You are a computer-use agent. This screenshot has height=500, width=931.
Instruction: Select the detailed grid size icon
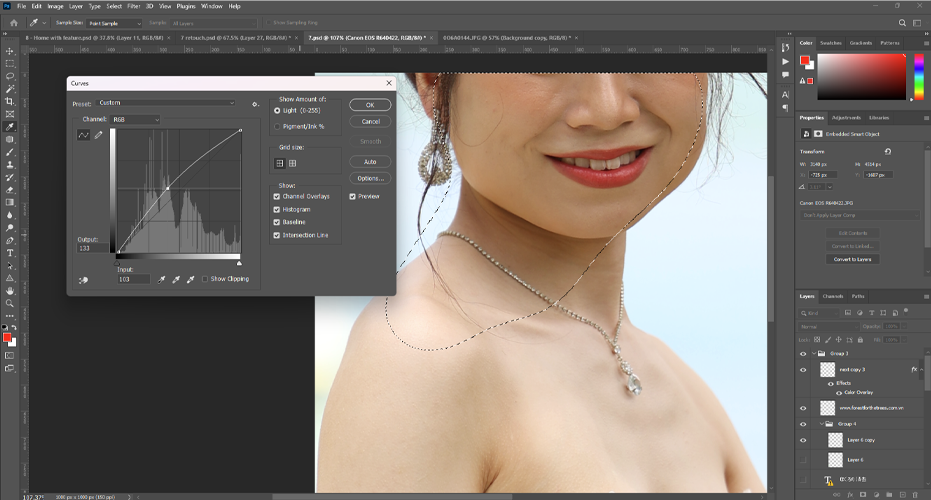click(x=292, y=163)
